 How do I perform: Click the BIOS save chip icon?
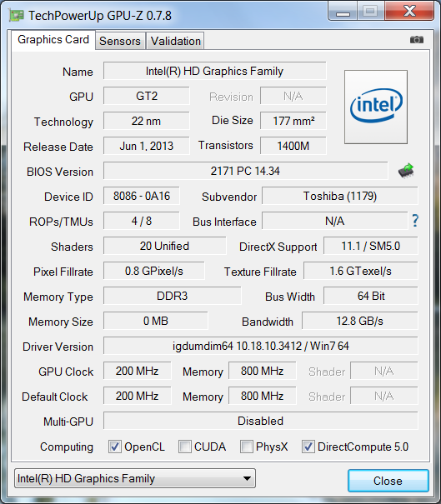[406, 171]
